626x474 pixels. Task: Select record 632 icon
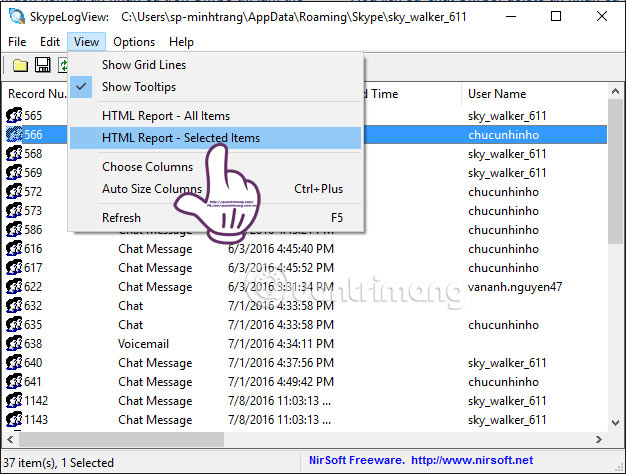pyautogui.click(x=14, y=305)
